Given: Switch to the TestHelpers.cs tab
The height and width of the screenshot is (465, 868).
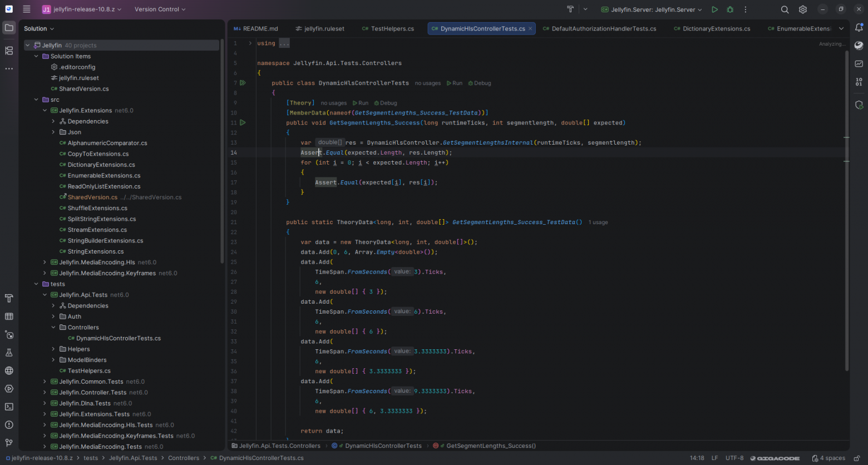Looking at the screenshot, I should (388, 28).
